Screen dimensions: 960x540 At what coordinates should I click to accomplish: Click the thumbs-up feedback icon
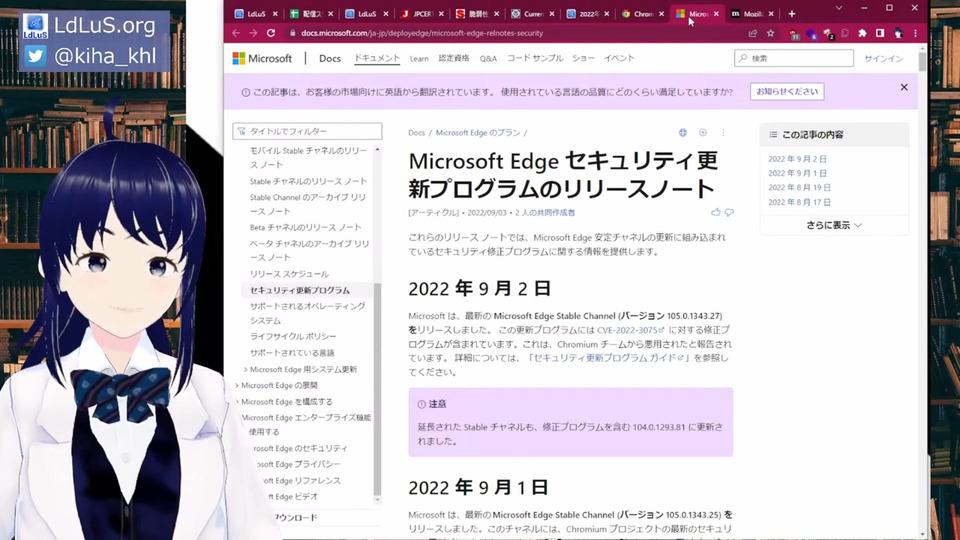pyautogui.click(x=716, y=212)
